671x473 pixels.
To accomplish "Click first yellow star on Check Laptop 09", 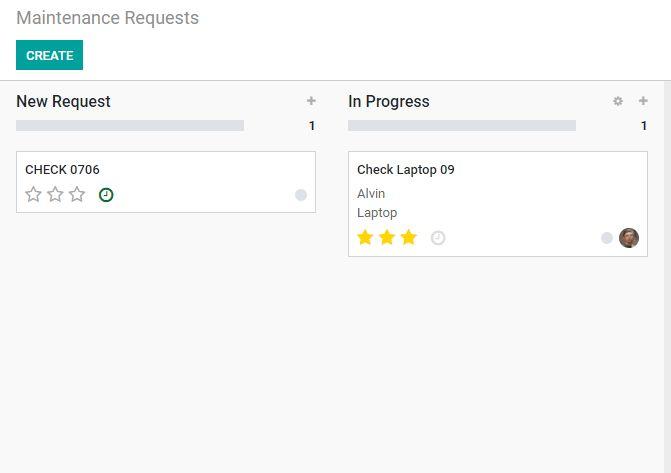I will coord(365,238).
